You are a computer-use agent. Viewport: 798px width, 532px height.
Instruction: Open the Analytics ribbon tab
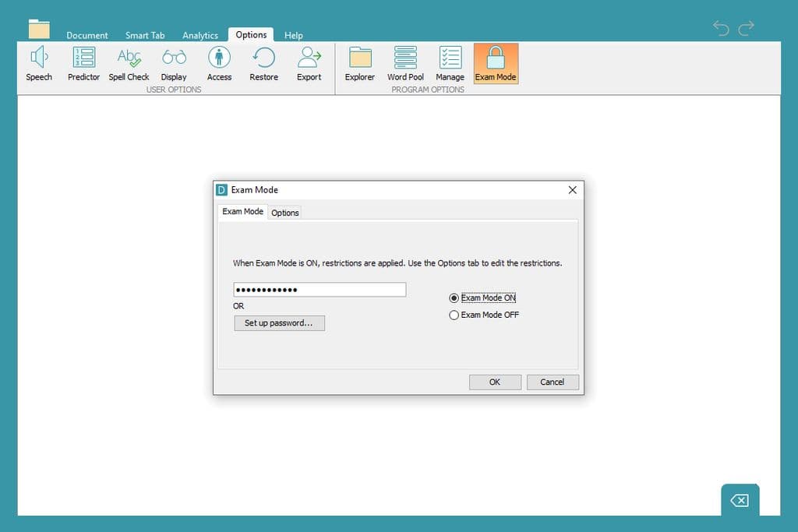(x=200, y=35)
